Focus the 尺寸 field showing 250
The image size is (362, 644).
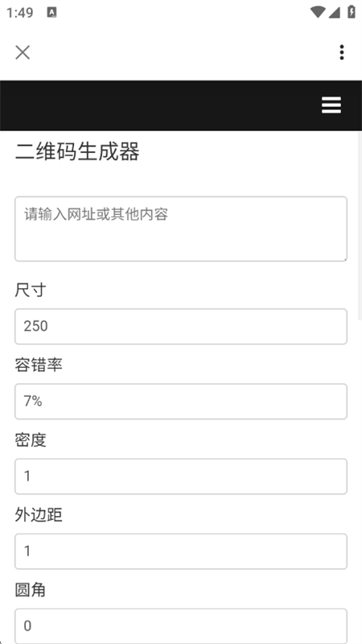[181, 327]
